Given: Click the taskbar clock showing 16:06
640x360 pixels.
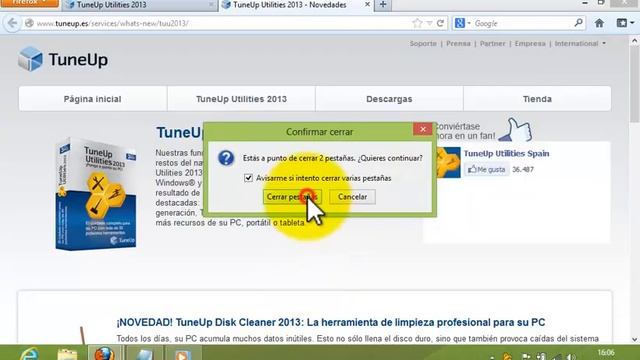Looking at the screenshot, I should [606, 353].
